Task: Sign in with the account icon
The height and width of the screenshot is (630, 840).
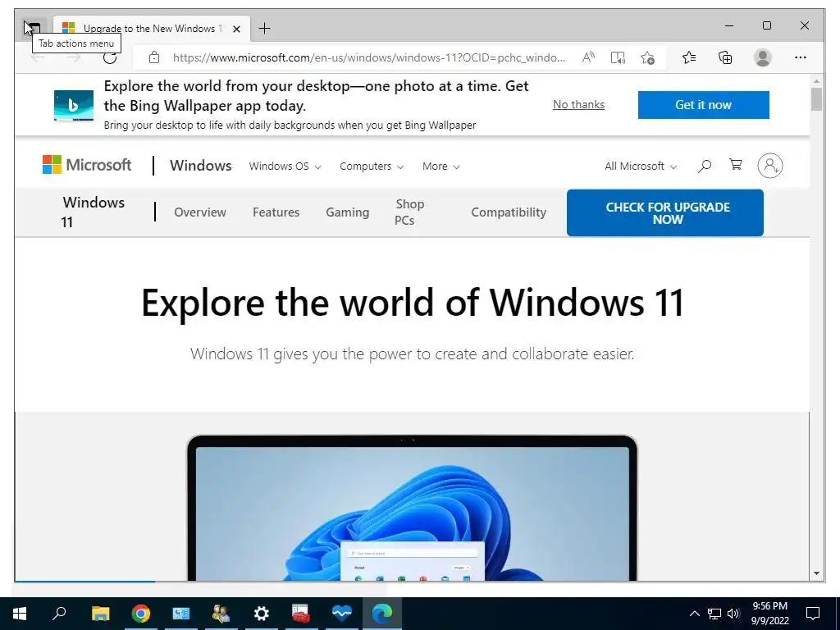Action: [x=769, y=166]
